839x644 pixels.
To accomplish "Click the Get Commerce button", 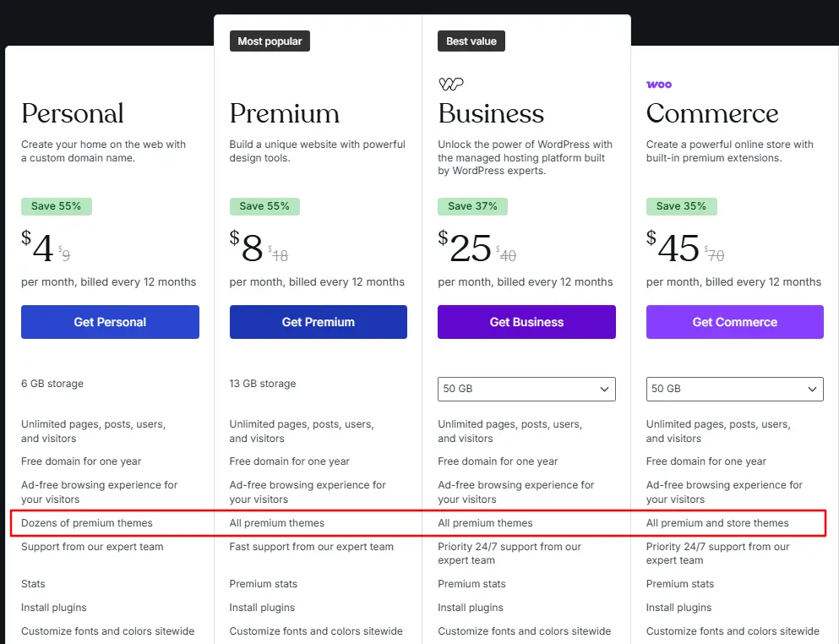I will [x=734, y=322].
